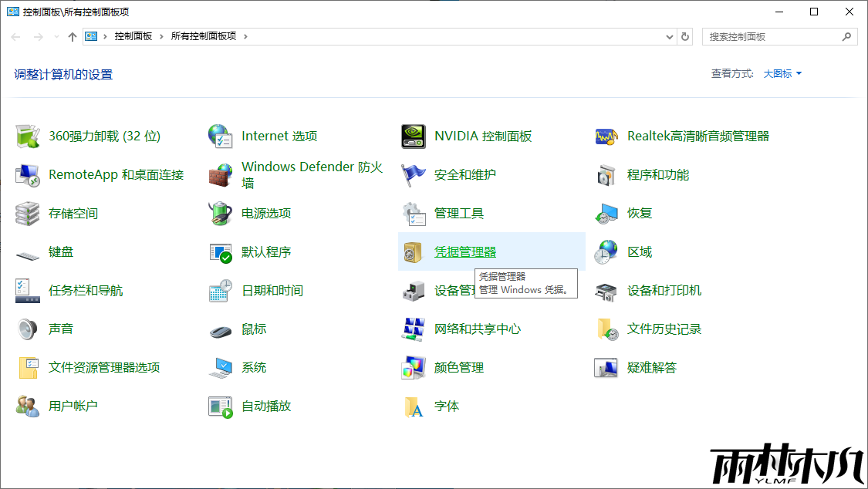Expand the recent locations arrow beside forward button
The height and width of the screenshot is (489, 868).
point(56,37)
